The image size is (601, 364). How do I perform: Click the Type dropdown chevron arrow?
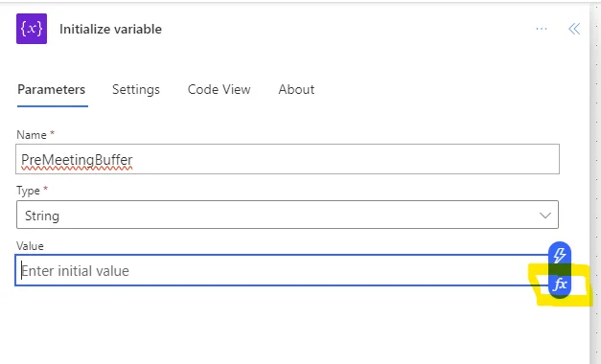[x=545, y=216]
